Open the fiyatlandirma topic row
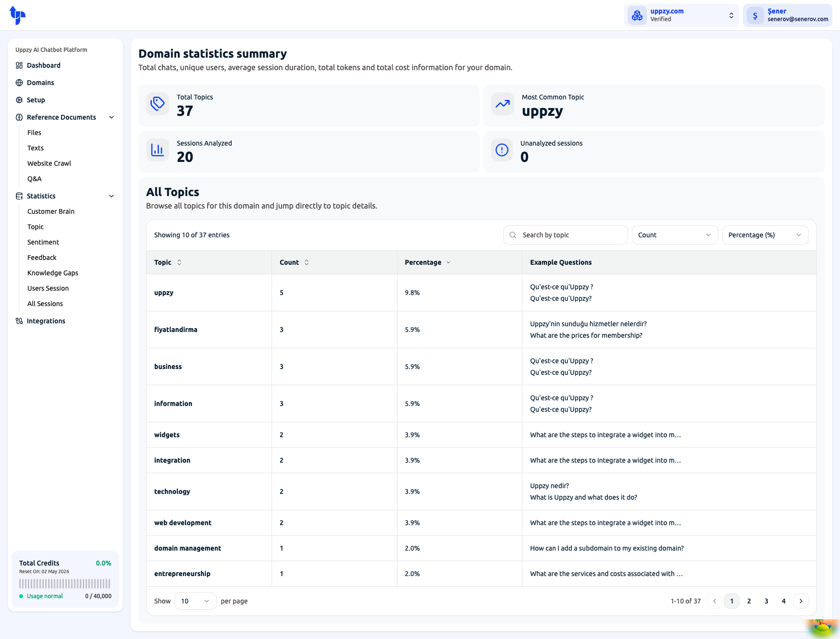The width and height of the screenshot is (840, 639). tap(482, 330)
